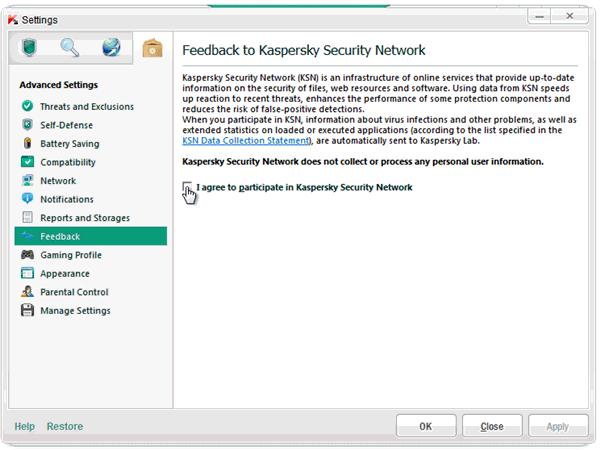Screen dimensions: 600x450
Task: Click the Compatibility icon in sidebar
Action: (x=27, y=162)
